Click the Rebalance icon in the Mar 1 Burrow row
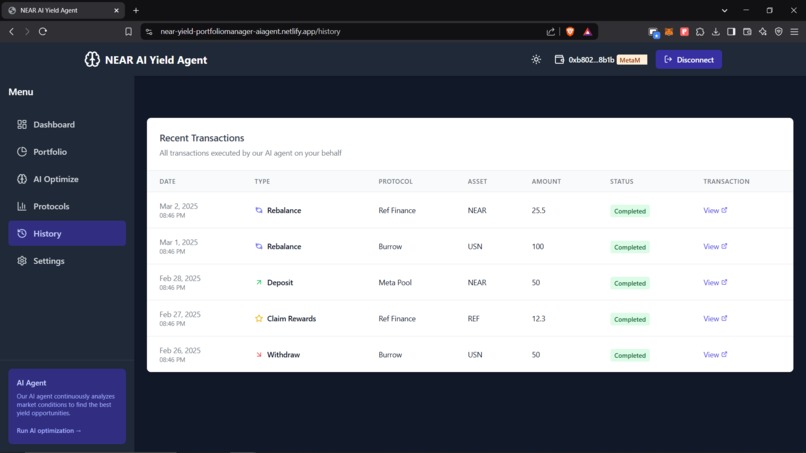Screen dimensions: 806x453 [x=259, y=246]
